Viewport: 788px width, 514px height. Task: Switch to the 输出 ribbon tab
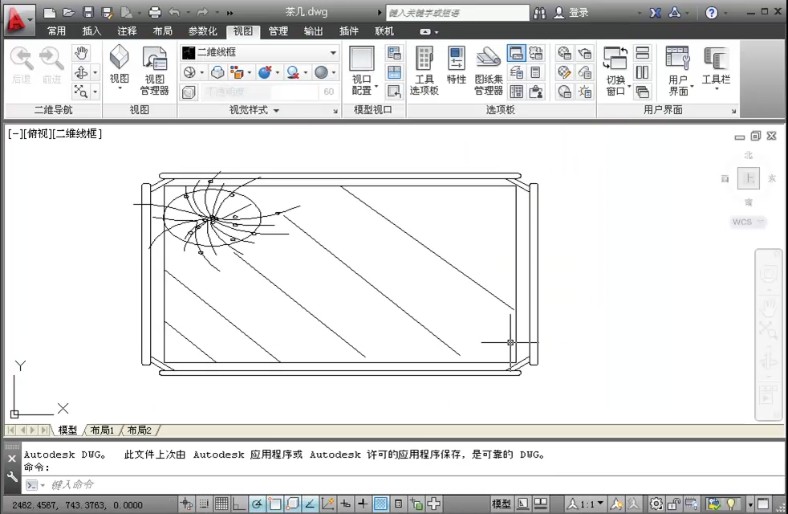pyautogui.click(x=313, y=31)
